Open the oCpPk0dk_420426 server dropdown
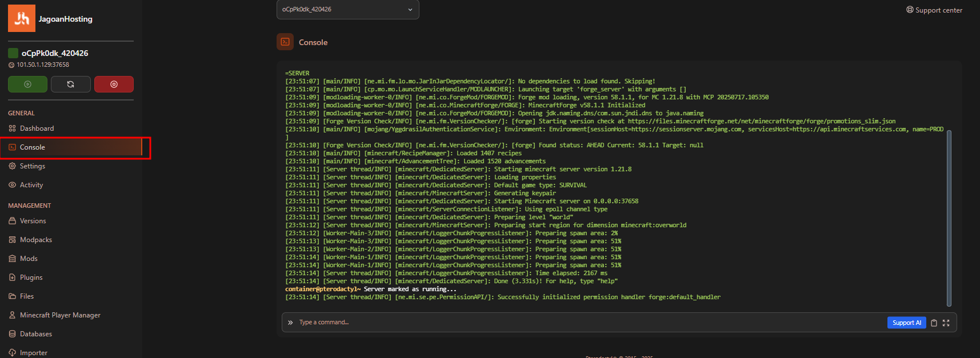Image resolution: width=980 pixels, height=358 pixels. click(x=347, y=9)
